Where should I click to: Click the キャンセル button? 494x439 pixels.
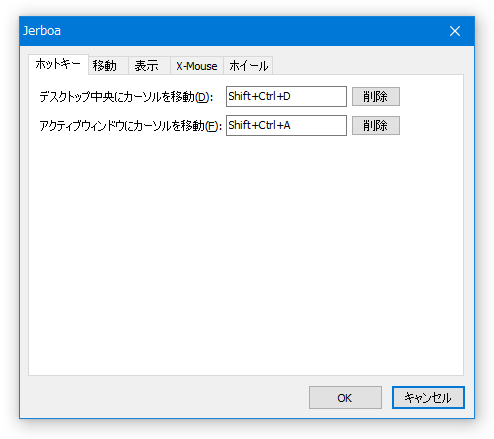428,398
